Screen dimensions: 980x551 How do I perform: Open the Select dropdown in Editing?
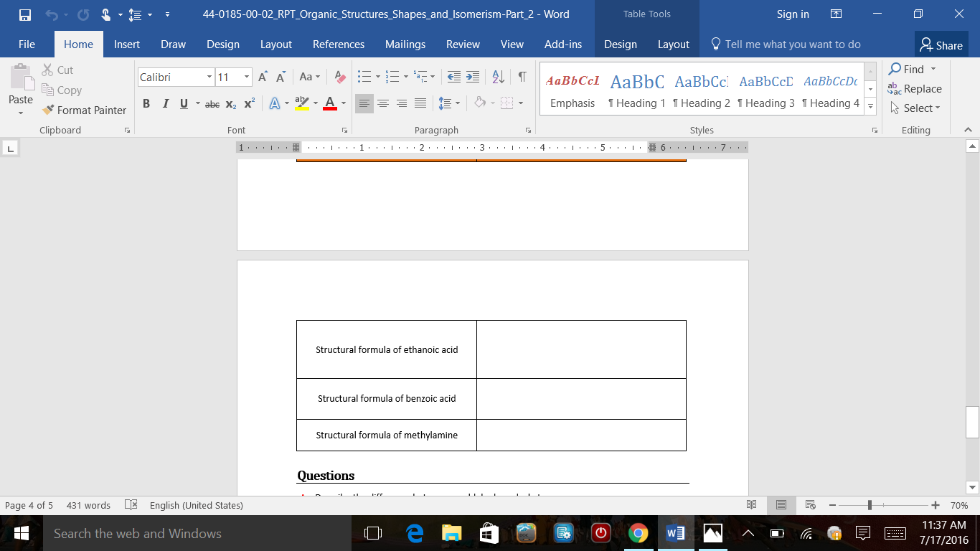point(915,108)
